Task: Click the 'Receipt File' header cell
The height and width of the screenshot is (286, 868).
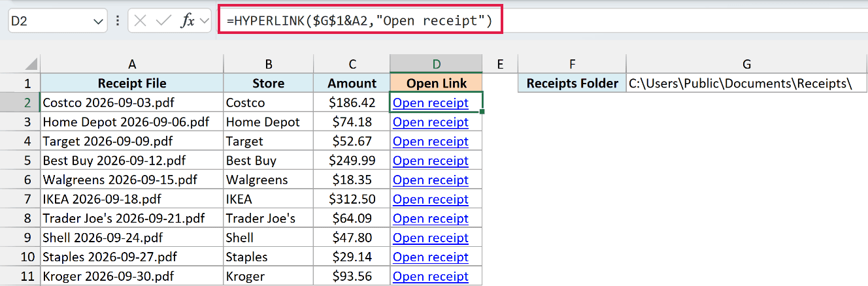Action: [131, 83]
